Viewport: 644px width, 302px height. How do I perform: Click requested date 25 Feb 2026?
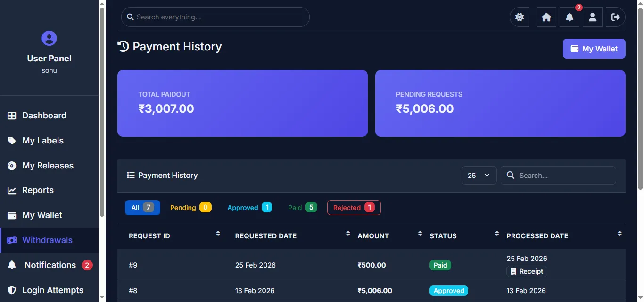[256, 265]
